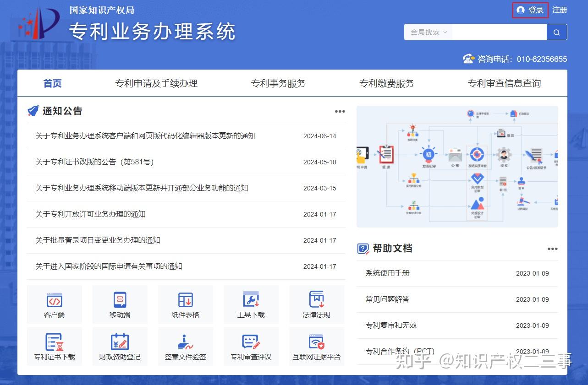Viewport: 588px width, 385px height.
Task: Click the date 2024-03-15
Action: point(319,188)
